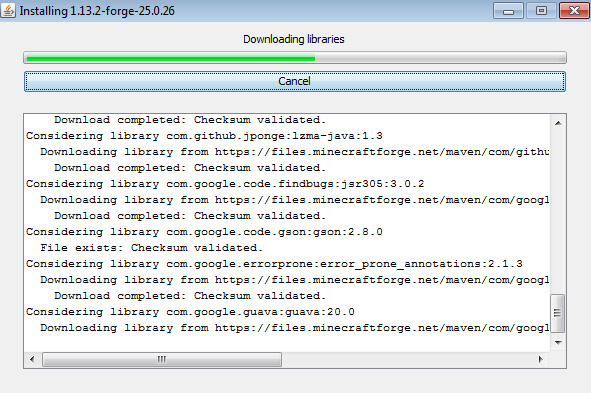
Task: Click the first 'Download completed: Checksum validated.' line
Action: point(190,120)
